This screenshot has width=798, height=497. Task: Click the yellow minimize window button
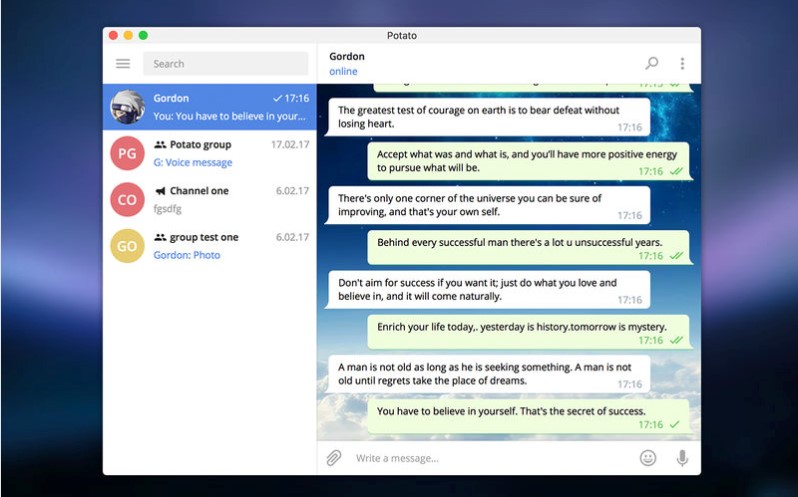point(128,35)
